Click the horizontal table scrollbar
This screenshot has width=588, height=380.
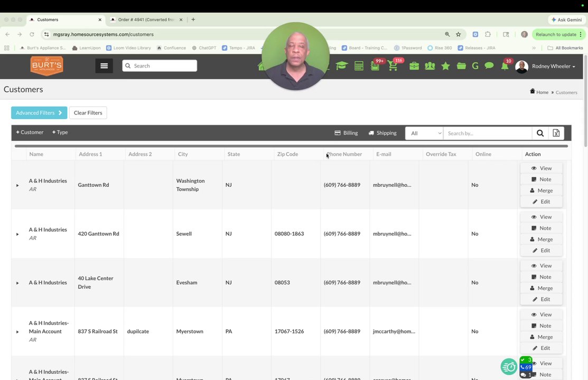click(292, 146)
